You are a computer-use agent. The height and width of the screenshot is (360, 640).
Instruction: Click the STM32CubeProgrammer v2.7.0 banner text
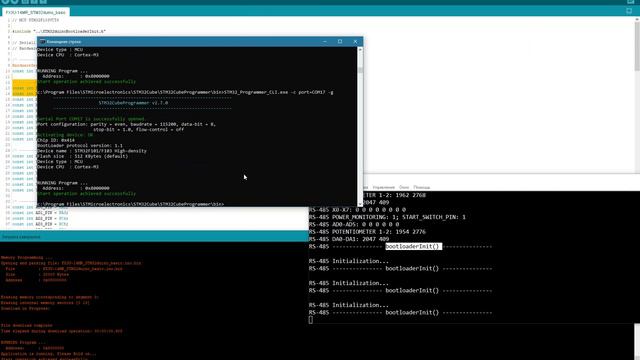click(133, 103)
